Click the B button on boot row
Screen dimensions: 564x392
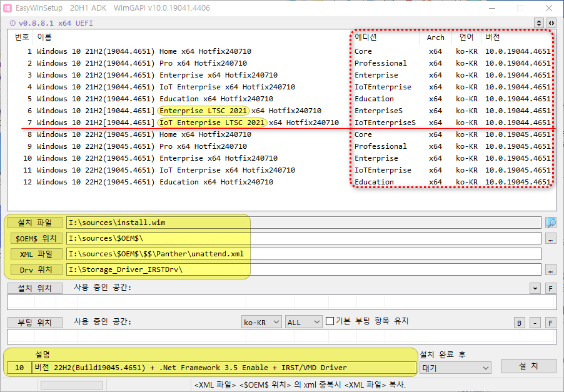519,323
